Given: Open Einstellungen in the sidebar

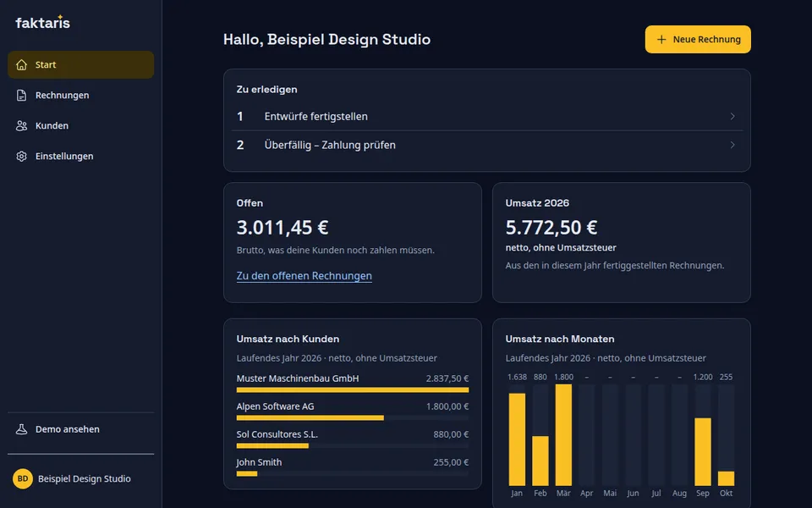Looking at the screenshot, I should pyautogui.click(x=81, y=156).
